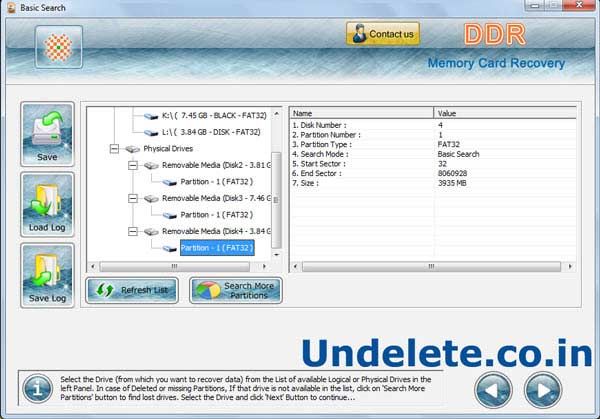Click the Save Log button
This screenshot has width=600, height=419.
pos(47,275)
